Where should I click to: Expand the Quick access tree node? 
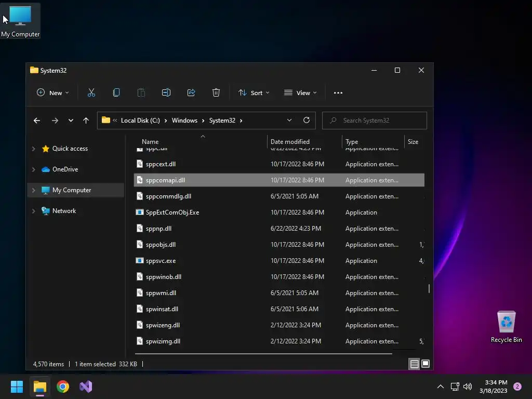coord(33,149)
